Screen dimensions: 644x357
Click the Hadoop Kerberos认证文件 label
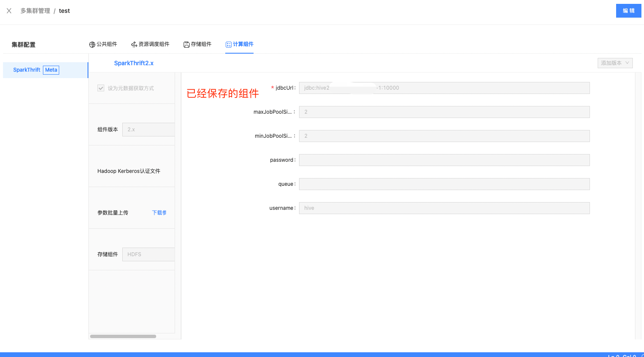(129, 171)
